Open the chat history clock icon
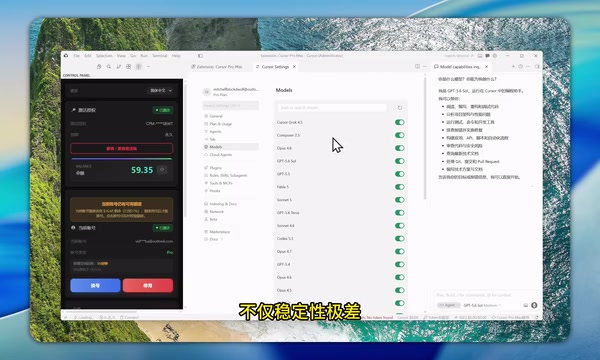 (520, 67)
